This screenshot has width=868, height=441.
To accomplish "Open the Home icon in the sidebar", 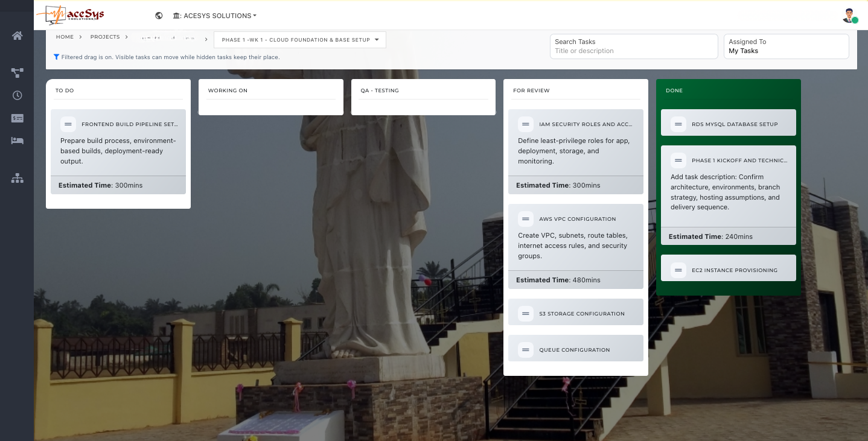I will pos(17,35).
